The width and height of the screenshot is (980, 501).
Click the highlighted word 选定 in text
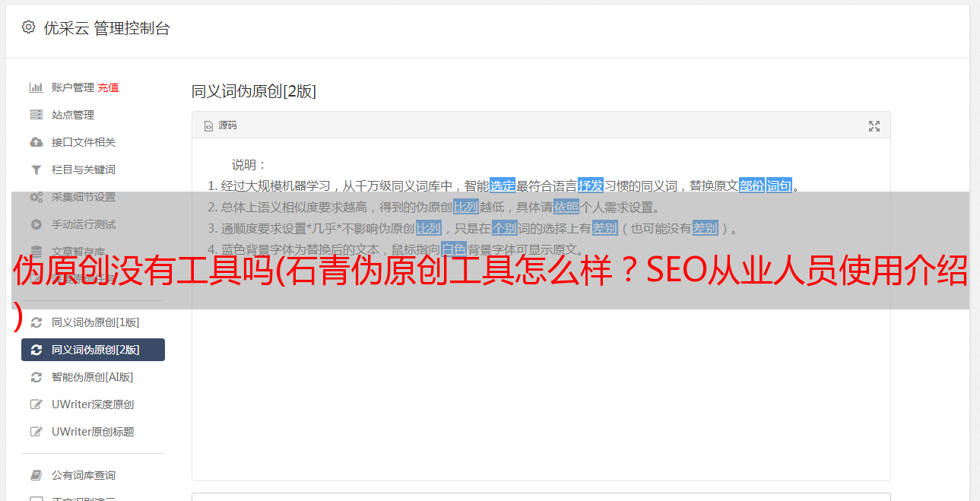pos(503,185)
